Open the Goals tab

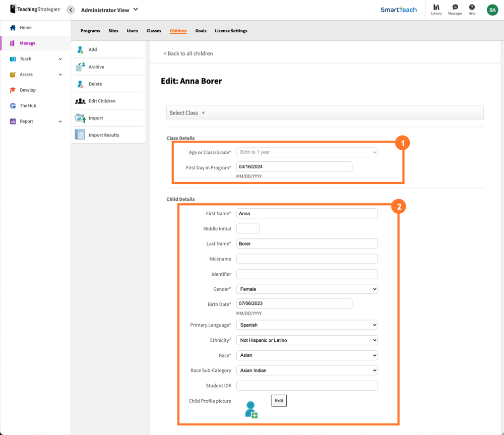click(x=201, y=31)
